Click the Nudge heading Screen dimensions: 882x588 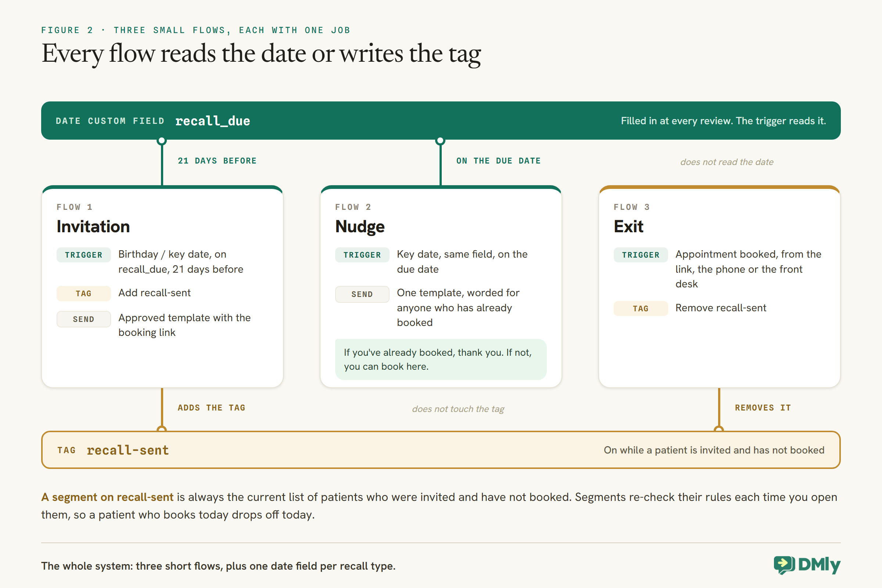[360, 226]
